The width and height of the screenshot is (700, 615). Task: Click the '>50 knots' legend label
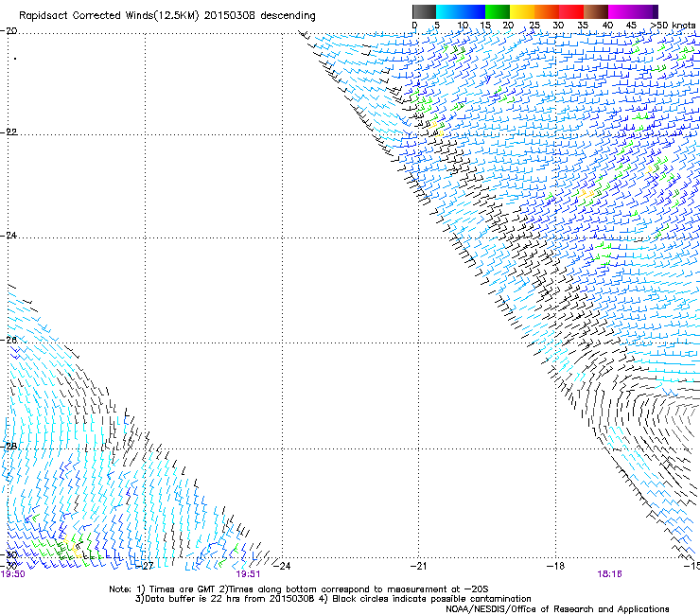pos(673,26)
